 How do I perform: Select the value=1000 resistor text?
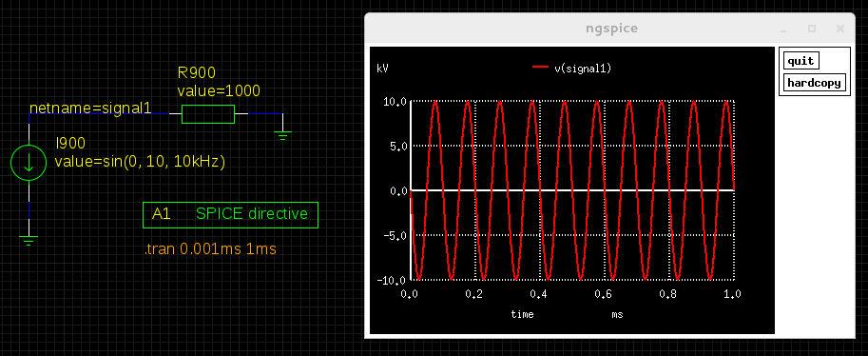pyautogui.click(x=219, y=91)
